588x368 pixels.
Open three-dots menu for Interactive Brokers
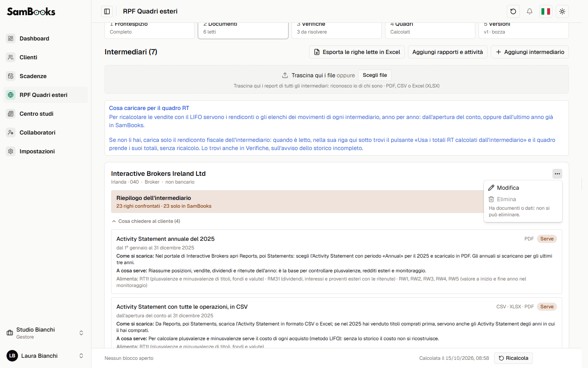coord(557,174)
